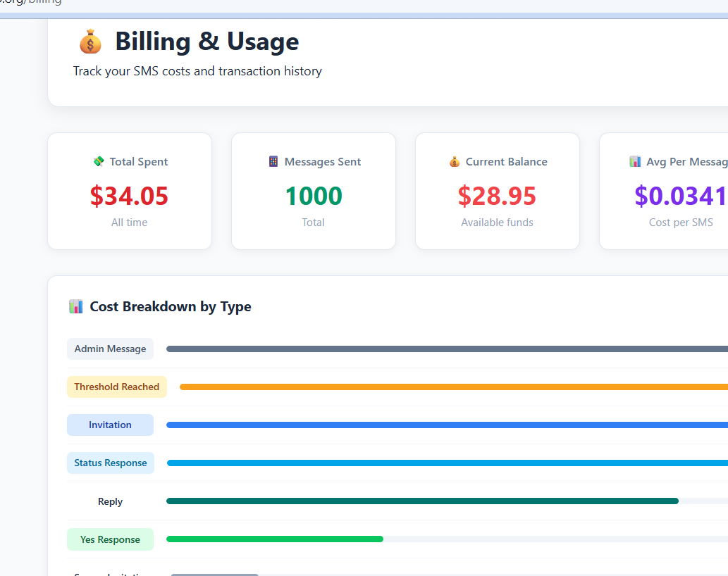This screenshot has width=728, height=576.
Task: Click the bar chart icon beside Cost Breakdown by Type
Action: tap(75, 306)
